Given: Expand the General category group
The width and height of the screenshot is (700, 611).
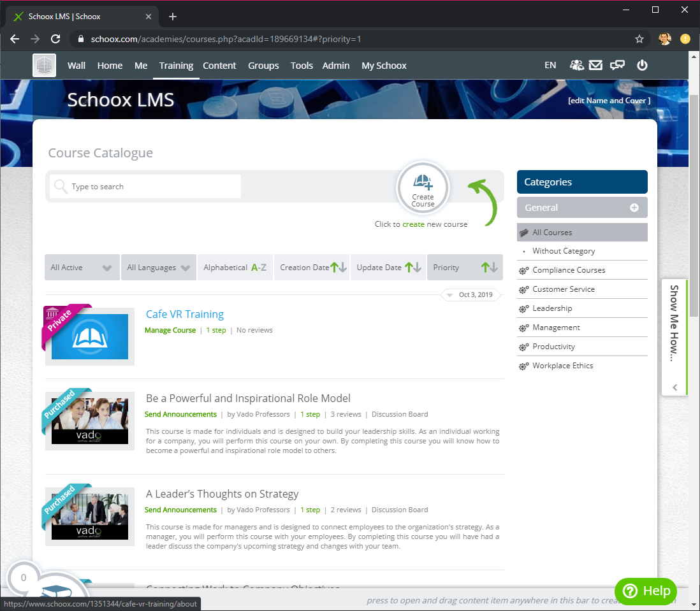Looking at the screenshot, I should pyautogui.click(x=582, y=208).
